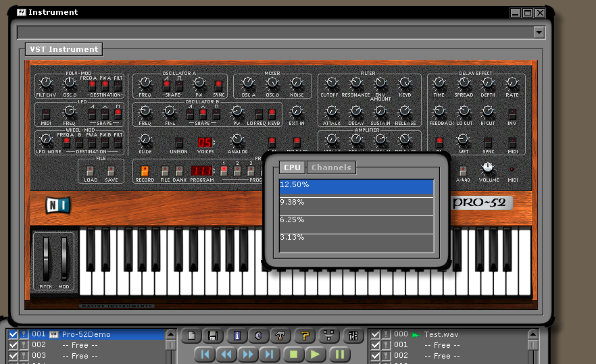Open help with the question mark icon
Viewport: 596px width, 364px height.
[x=305, y=336]
